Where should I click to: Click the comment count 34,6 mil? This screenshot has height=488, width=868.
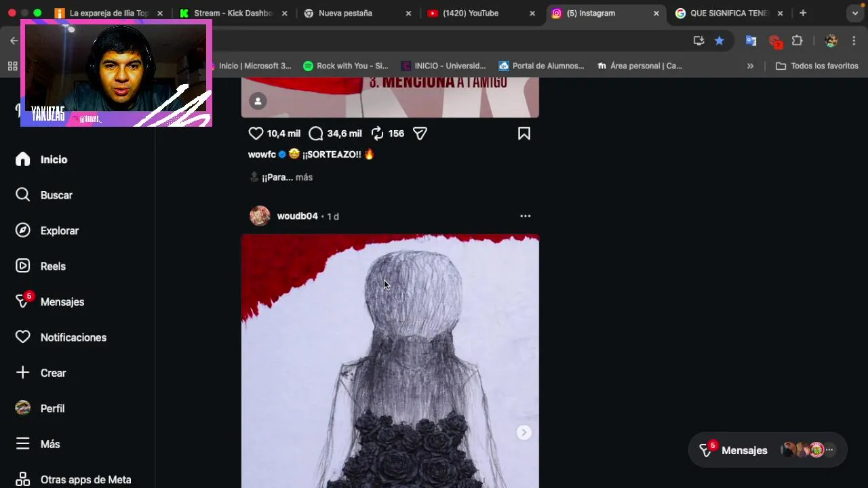coord(344,134)
